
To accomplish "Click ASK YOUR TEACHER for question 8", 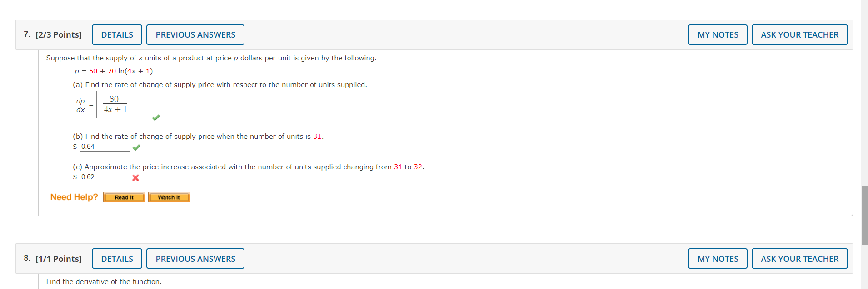I will tap(799, 258).
